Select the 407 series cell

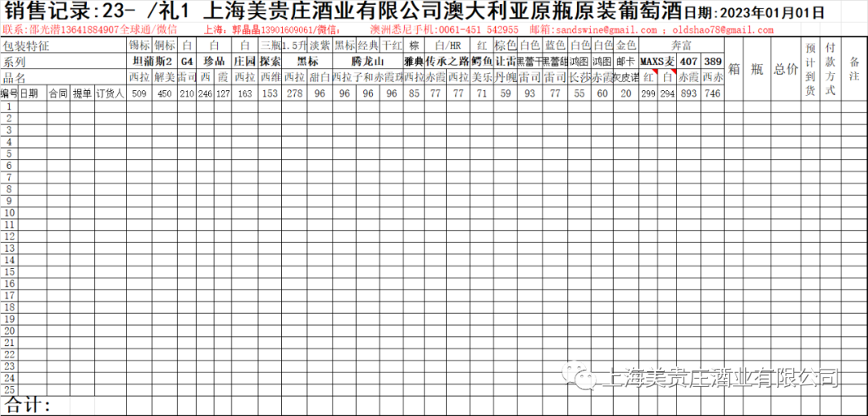pos(688,61)
